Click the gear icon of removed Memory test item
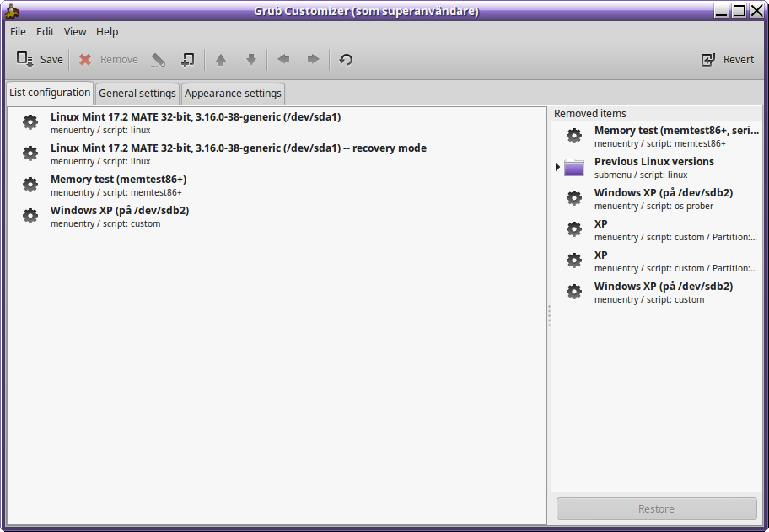 point(574,136)
